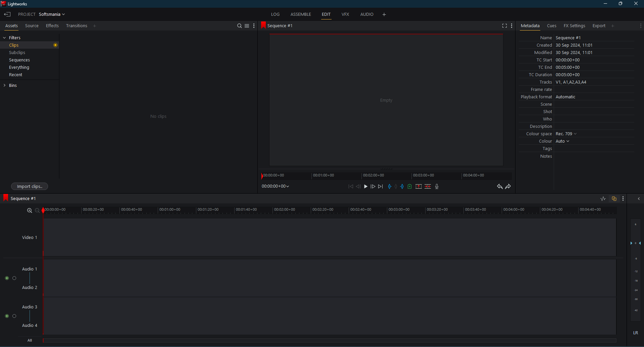Switch to the LOG workspace

pyautogui.click(x=275, y=14)
